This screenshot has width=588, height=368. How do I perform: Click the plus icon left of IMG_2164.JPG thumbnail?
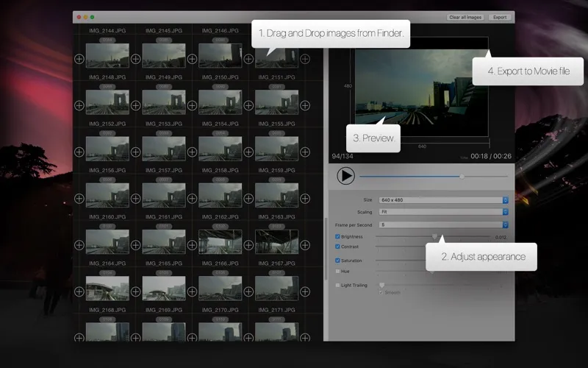(79, 291)
